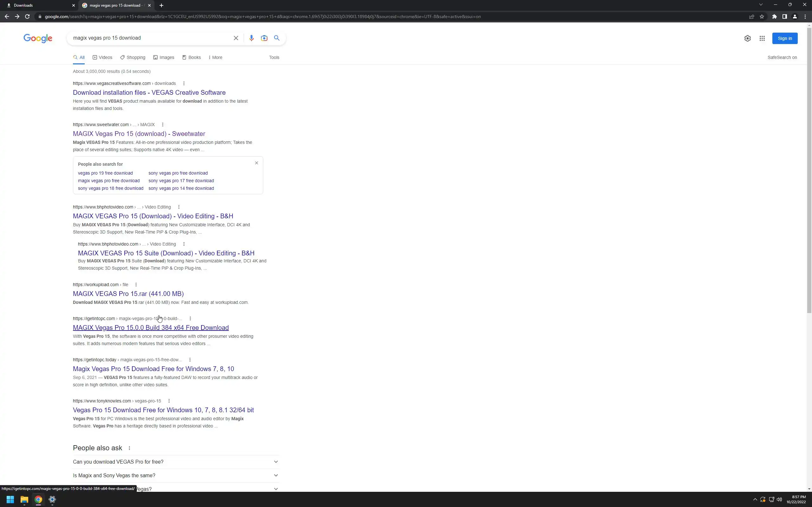Click inside the Google search text field
812x507 pixels.
(x=151, y=38)
